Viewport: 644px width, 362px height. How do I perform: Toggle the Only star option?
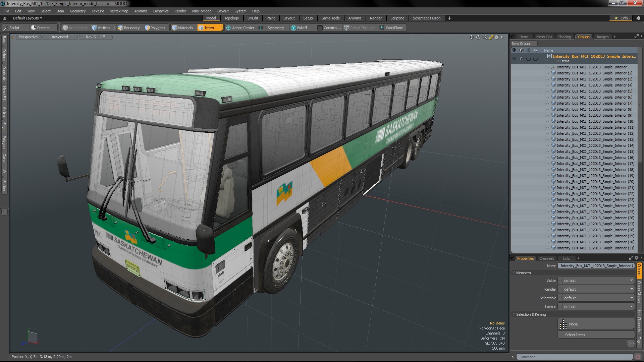(621, 18)
